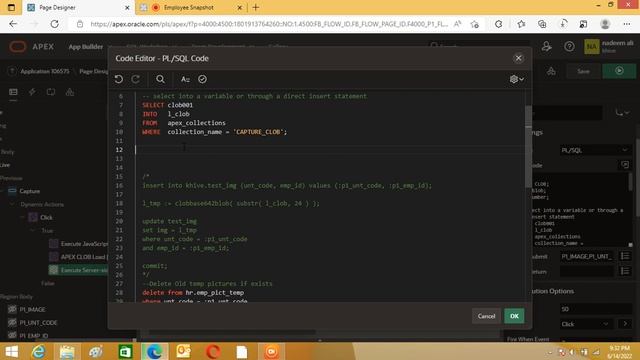Run the page with the green play button

click(619, 71)
